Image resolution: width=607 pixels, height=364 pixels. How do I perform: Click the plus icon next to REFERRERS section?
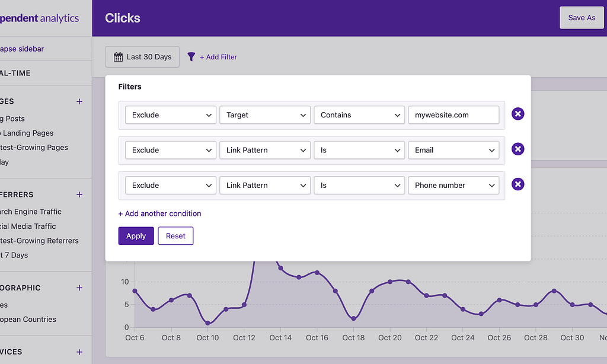[x=79, y=194]
